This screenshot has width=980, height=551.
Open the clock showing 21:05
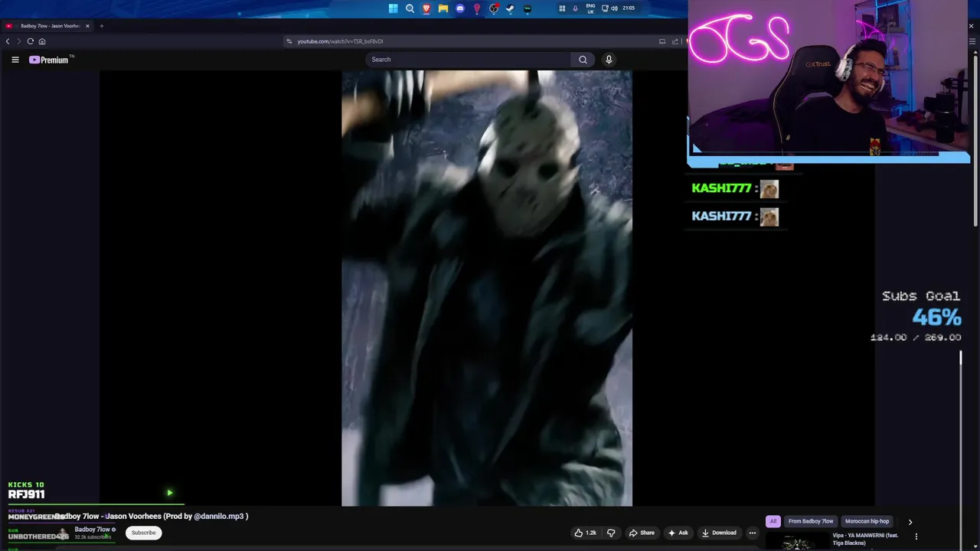(x=629, y=8)
